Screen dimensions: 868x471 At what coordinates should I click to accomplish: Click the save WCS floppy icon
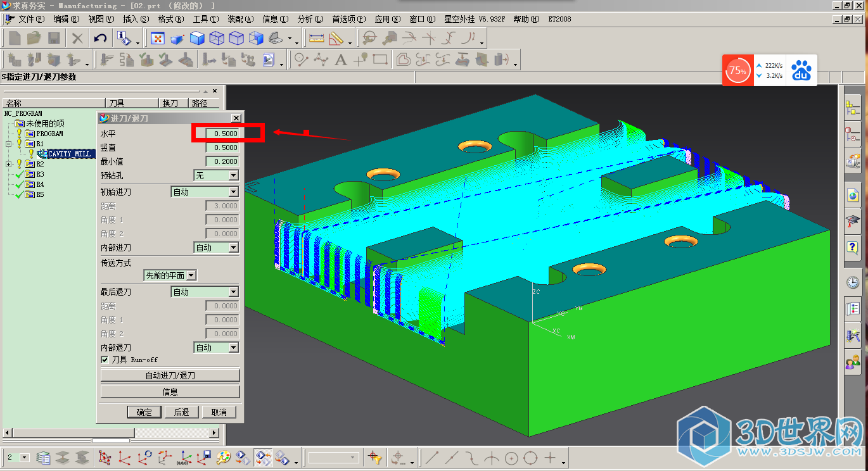click(204, 457)
